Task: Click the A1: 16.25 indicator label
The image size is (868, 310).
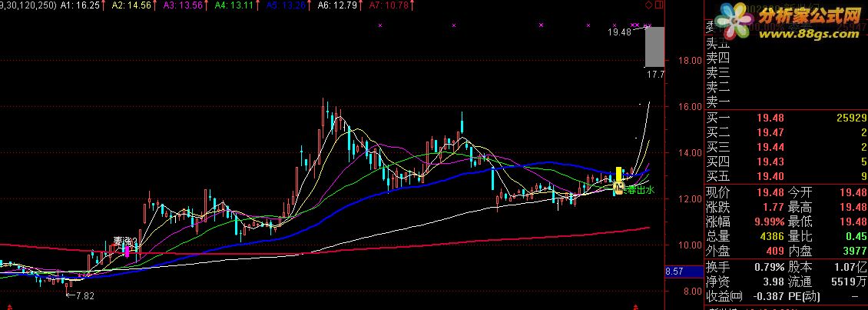Action: pyautogui.click(x=80, y=5)
